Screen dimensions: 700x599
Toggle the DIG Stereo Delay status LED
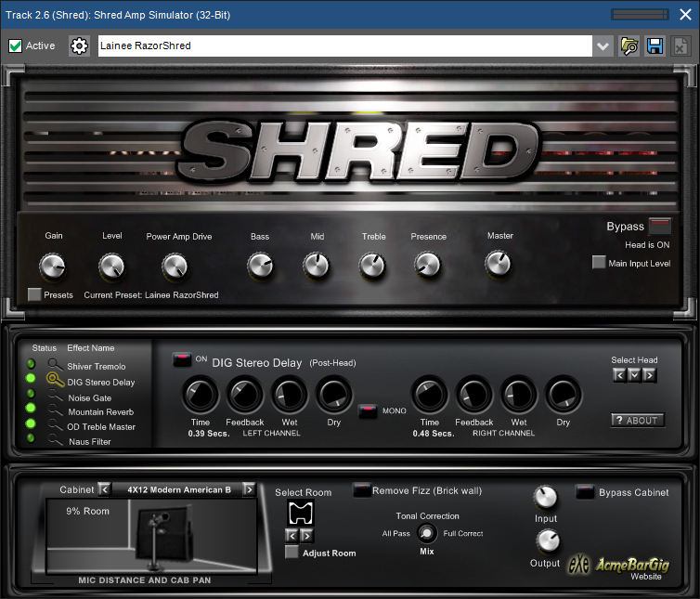click(x=31, y=378)
